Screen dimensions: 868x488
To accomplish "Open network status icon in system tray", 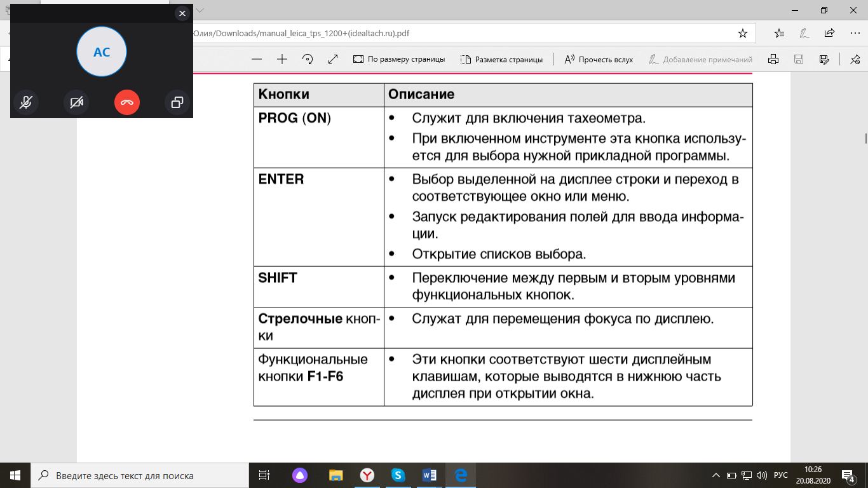I will tap(747, 475).
